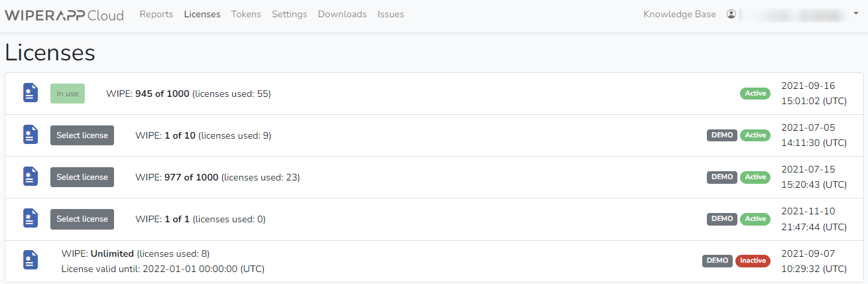Viewport: 868px width, 284px height.
Task: Click the license file icon for 977 of 1000
Action: click(31, 177)
